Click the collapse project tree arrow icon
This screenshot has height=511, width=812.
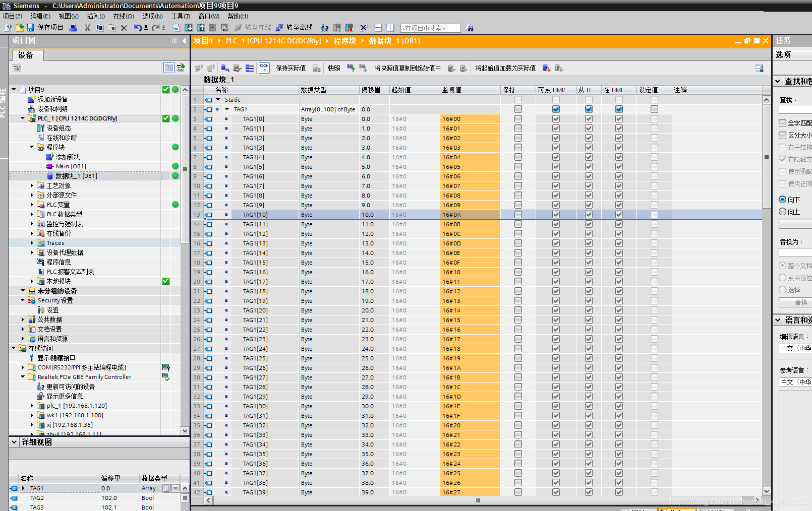coord(184,41)
